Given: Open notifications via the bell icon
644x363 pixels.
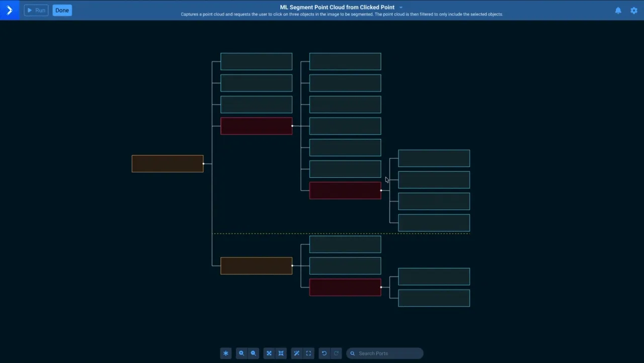Looking at the screenshot, I should [x=618, y=10].
